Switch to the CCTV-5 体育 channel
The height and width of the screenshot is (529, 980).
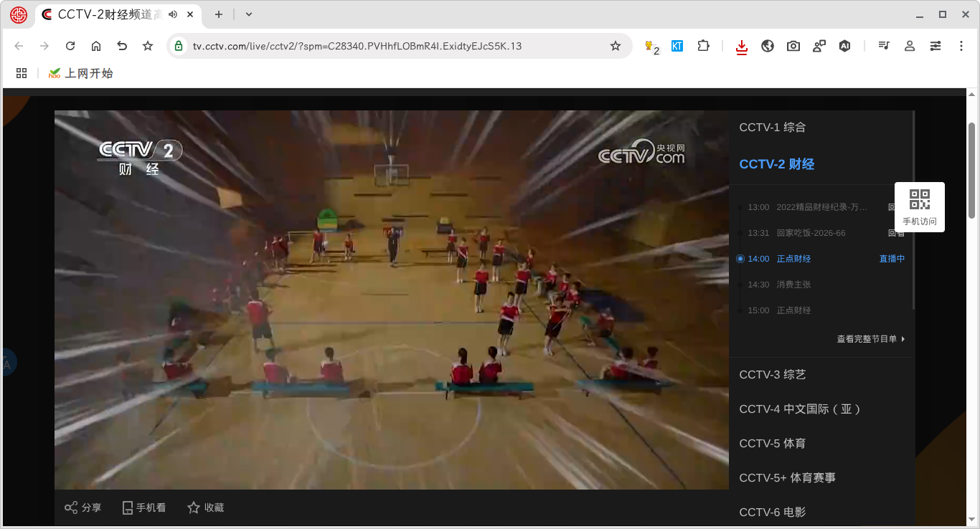772,443
